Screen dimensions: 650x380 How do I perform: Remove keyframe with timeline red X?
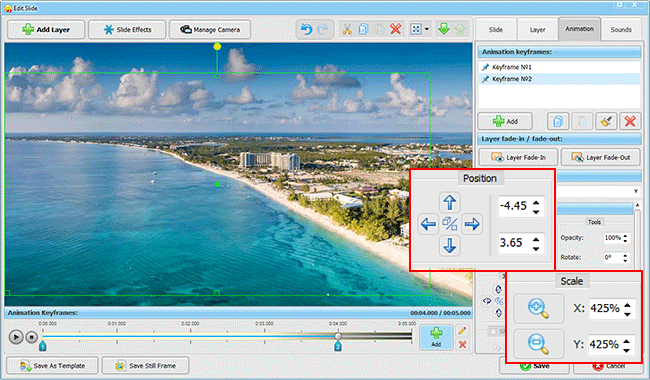click(462, 344)
